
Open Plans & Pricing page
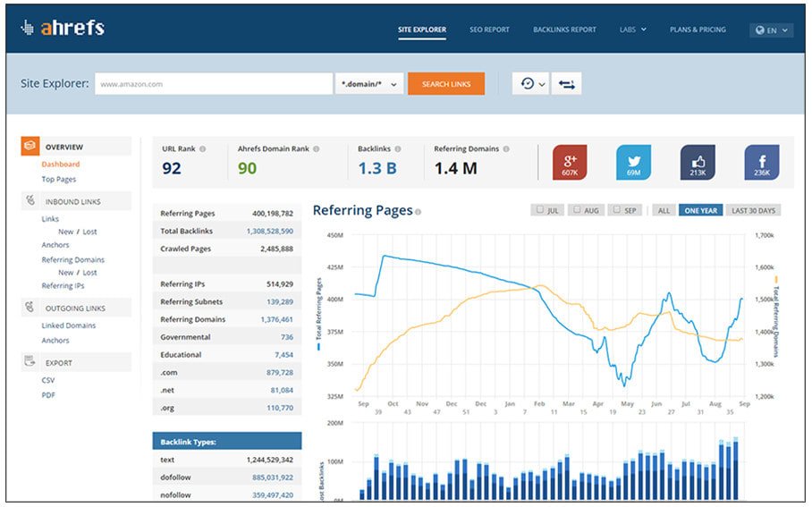tap(698, 30)
